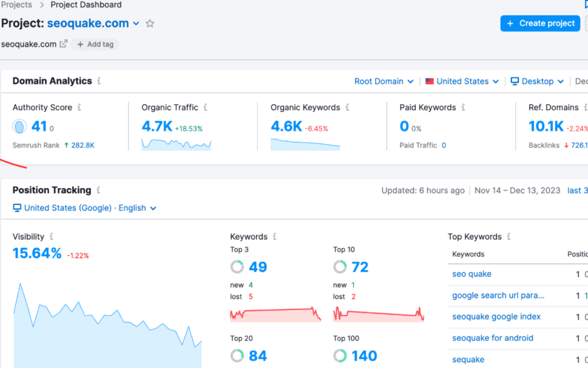Click the Top 3 lost keywords count 5
Screen dimensions: 588x368
(250, 297)
